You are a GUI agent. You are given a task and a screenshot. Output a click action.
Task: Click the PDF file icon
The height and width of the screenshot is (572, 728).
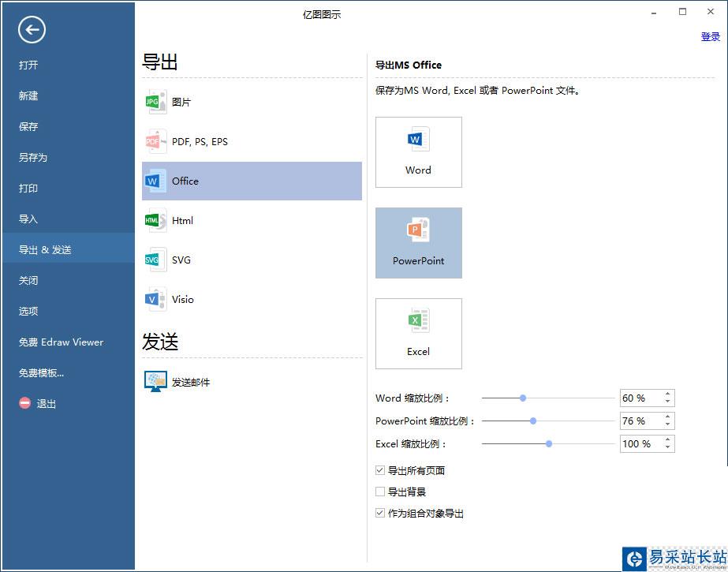[x=155, y=141]
